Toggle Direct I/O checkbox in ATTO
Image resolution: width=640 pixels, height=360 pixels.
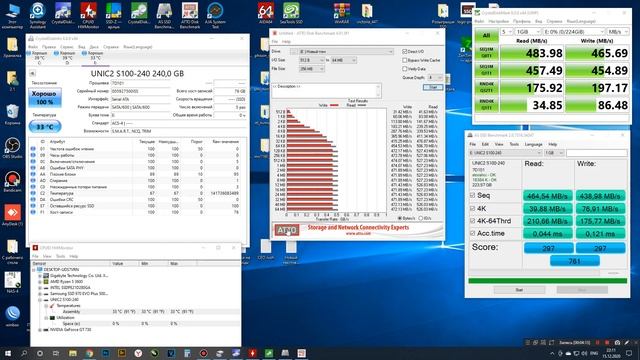pyautogui.click(x=404, y=51)
